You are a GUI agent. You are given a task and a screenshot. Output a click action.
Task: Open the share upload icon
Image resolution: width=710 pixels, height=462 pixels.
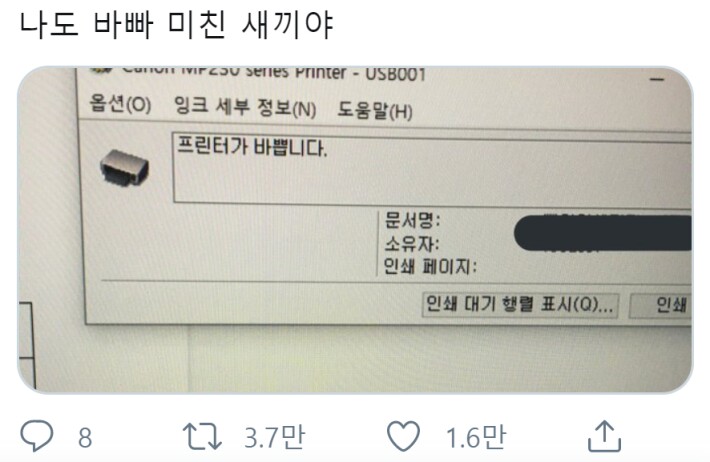pyautogui.click(x=604, y=436)
